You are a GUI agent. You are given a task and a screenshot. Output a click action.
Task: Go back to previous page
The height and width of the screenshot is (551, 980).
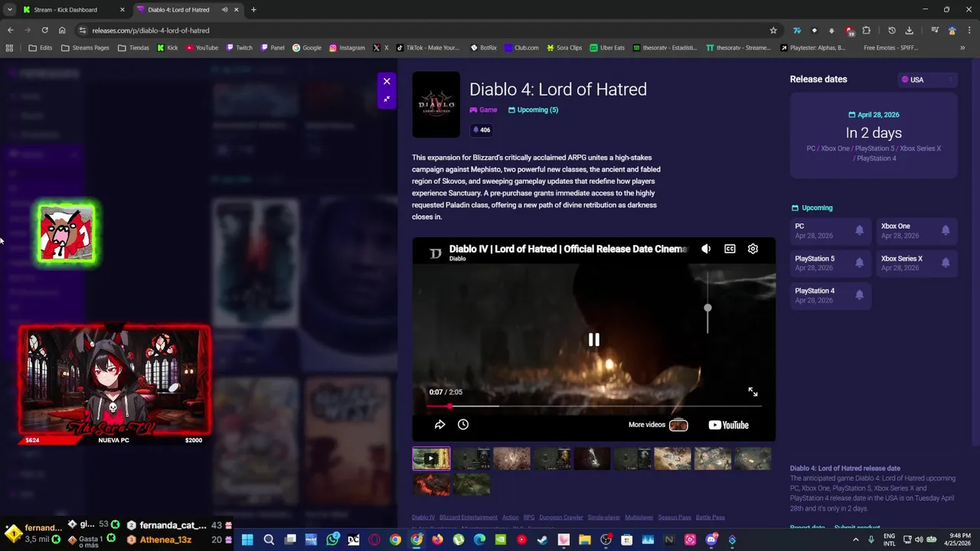10,31
